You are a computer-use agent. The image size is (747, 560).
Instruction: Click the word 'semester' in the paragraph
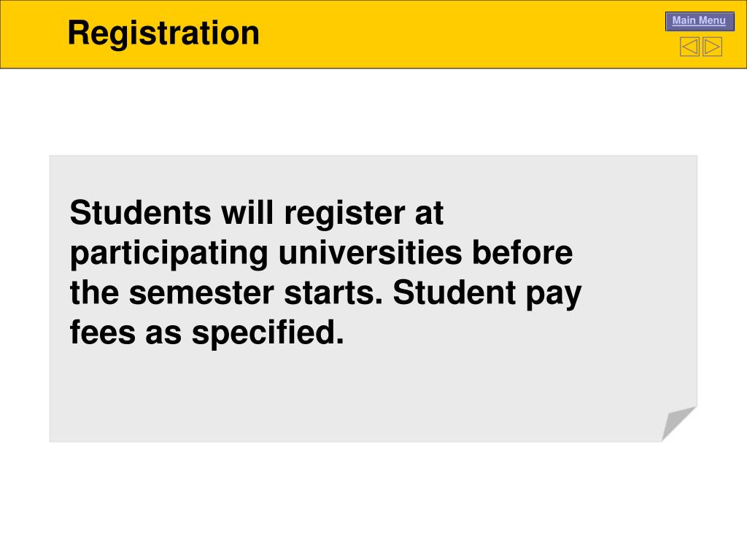click(x=201, y=293)
